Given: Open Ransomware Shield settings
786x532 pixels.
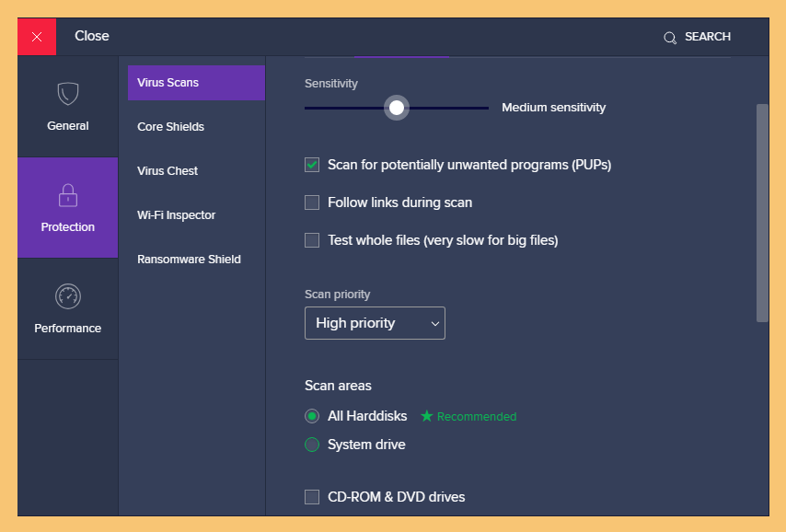Looking at the screenshot, I should click(x=189, y=260).
